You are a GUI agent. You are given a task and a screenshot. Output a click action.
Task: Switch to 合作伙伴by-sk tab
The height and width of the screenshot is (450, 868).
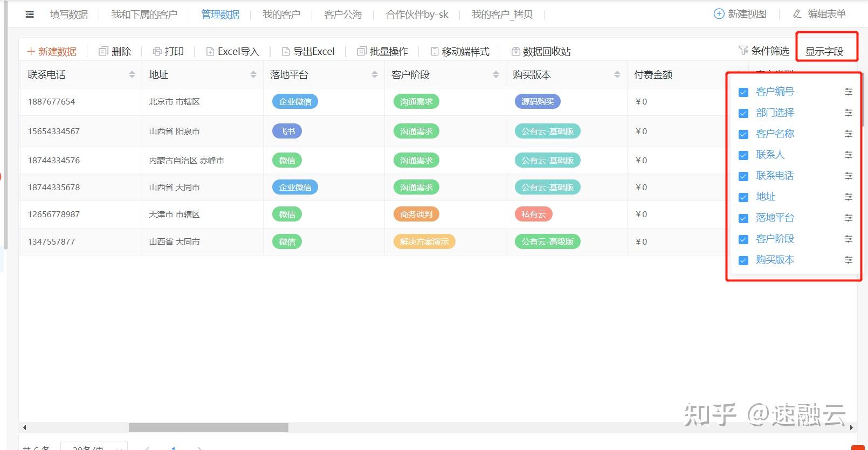(417, 15)
